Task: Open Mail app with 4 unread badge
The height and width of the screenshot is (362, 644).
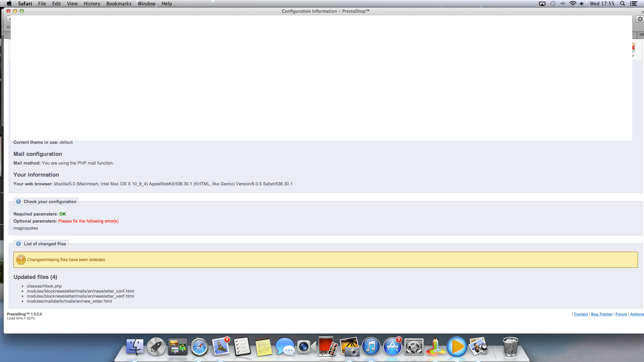Action: 221,347
